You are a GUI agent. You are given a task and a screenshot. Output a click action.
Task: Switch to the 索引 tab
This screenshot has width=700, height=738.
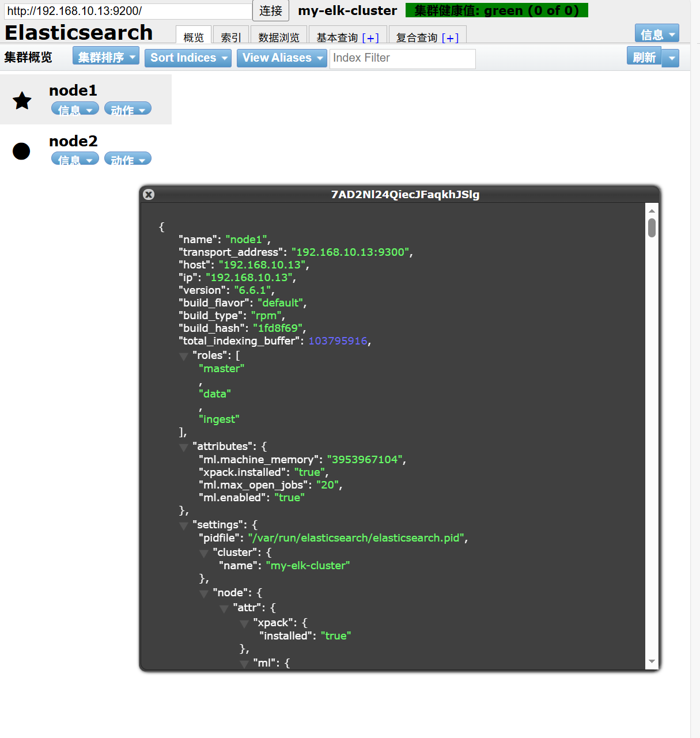point(231,36)
